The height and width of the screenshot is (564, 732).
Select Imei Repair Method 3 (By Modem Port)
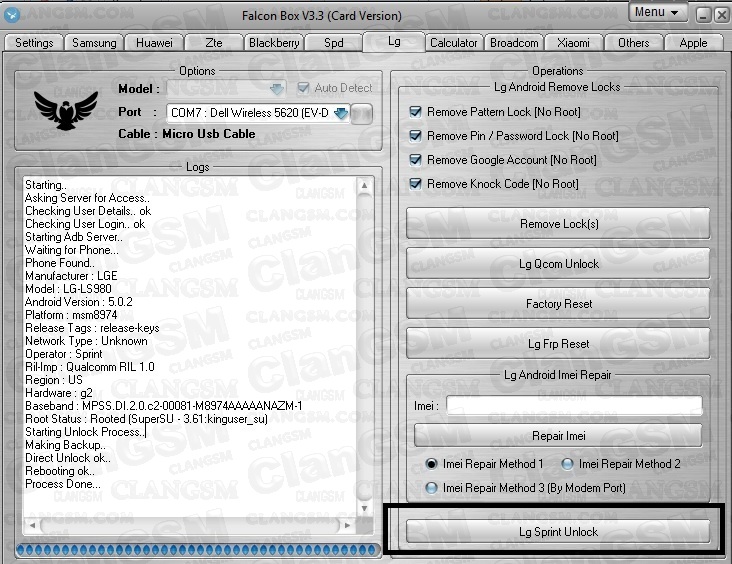[431, 488]
